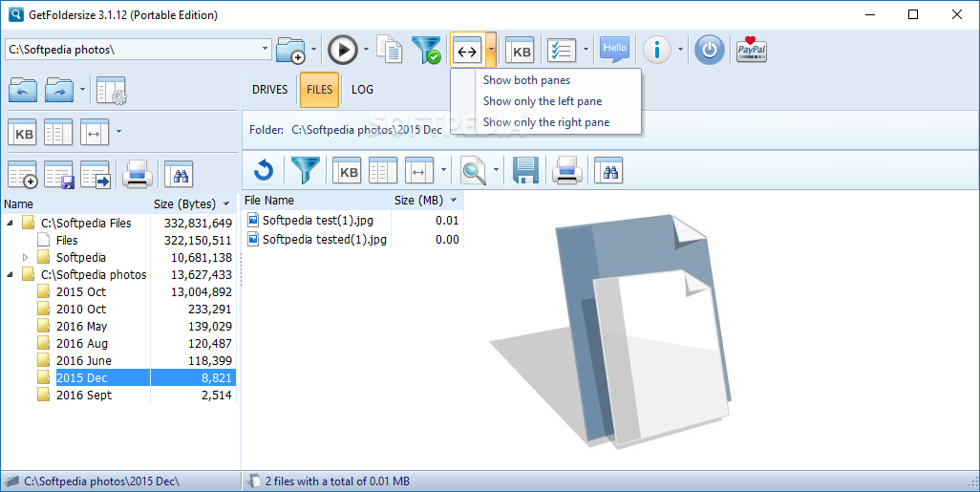Click the copy documents icon in main toolbar

click(x=390, y=50)
